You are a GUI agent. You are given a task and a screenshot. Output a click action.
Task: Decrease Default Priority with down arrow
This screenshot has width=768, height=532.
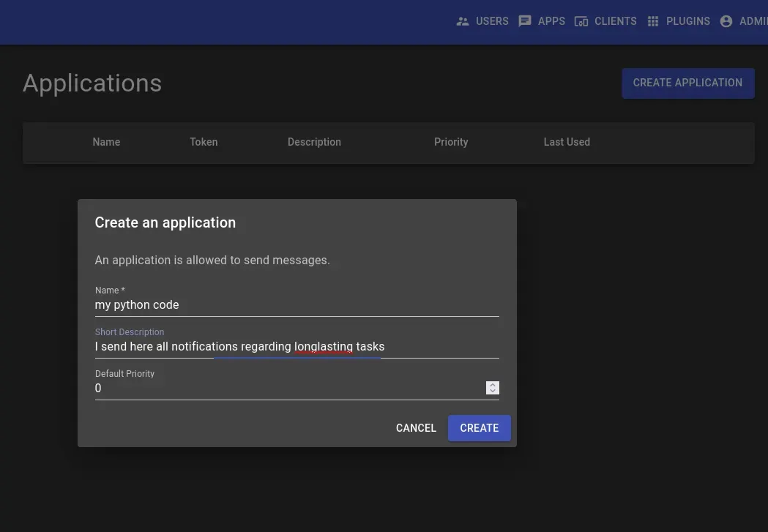click(x=492, y=391)
